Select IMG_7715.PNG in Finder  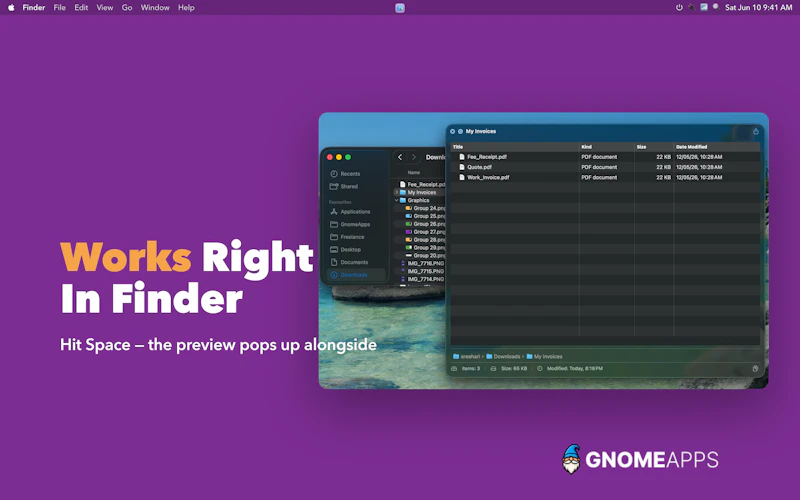pyautogui.click(x=422, y=271)
